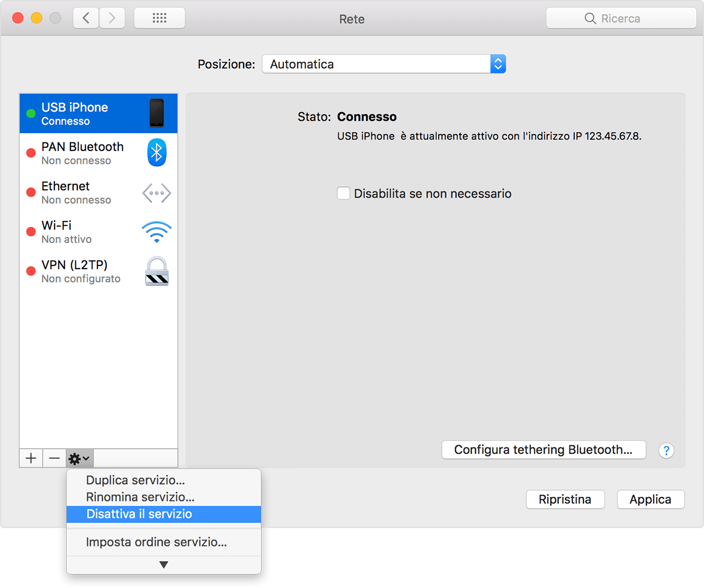This screenshot has height=588, width=704.
Task: Click the search magnifier icon
Action: tap(590, 19)
